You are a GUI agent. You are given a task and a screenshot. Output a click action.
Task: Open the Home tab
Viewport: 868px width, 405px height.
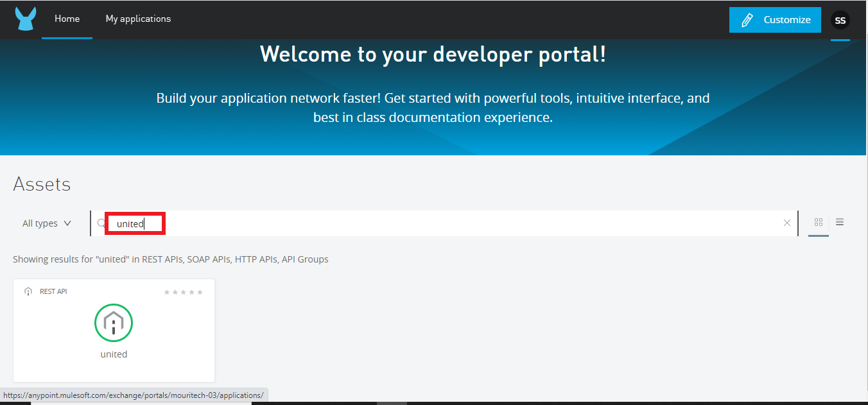click(67, 19)
